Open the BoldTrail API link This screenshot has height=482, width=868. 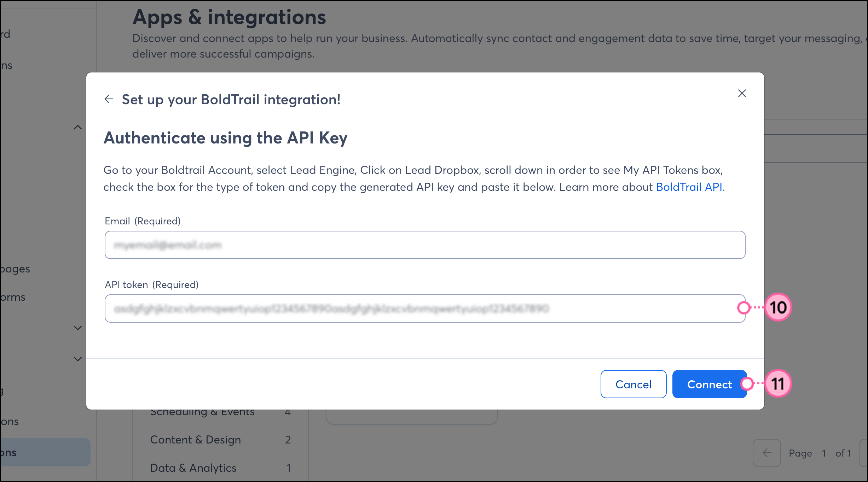[x=690, y=187]
